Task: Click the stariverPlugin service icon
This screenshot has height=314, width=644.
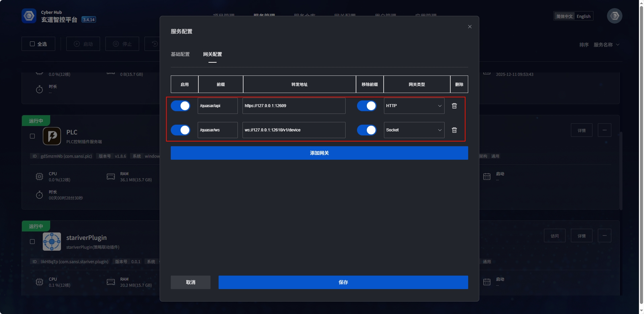Action: pyautogui.click(x=52, y=242)
